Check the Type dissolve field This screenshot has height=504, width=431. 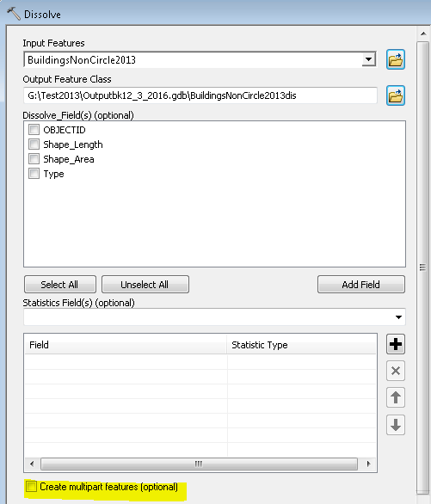[34, 174]
